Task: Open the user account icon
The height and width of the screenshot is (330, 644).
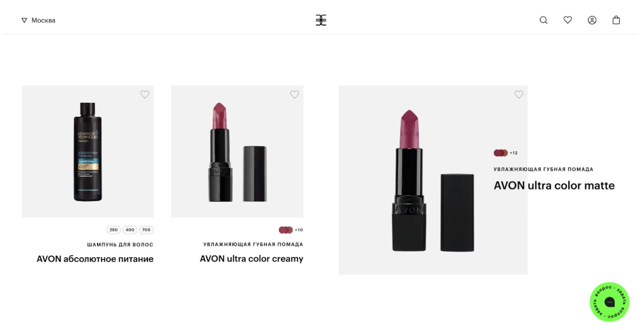Action: click(592, 20)
